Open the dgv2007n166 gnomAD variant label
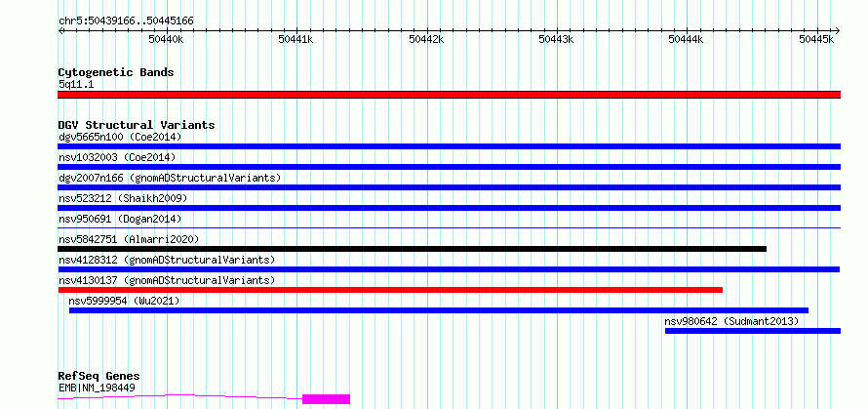Image resolution: width=868 pixels, height=409 pixels. click(170, 178)
